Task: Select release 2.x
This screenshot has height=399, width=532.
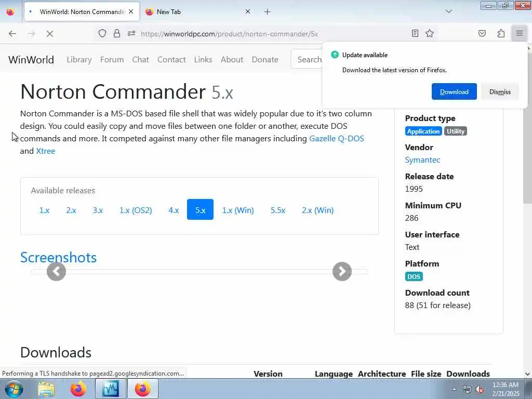Action: pyautogui.click(x=71, y=210)
